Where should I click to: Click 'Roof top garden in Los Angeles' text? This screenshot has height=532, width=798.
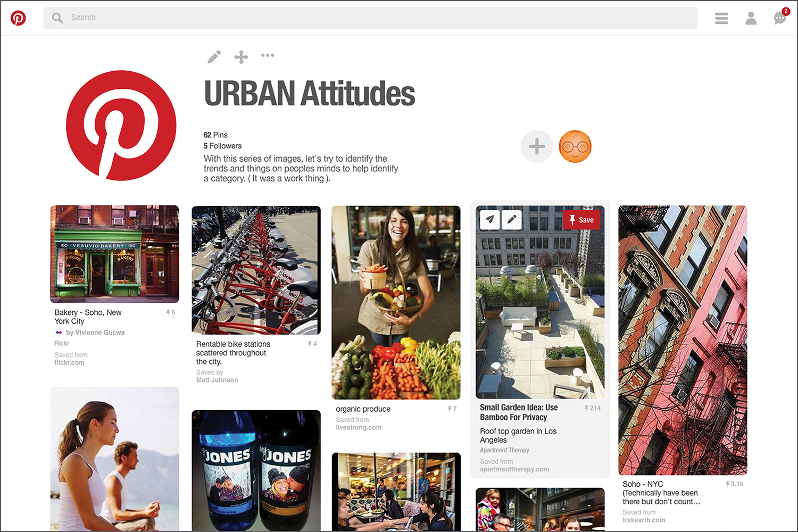pos(518,436)
